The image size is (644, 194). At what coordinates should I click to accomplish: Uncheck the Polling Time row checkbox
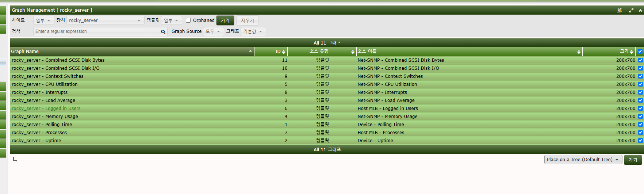(640, 125)
